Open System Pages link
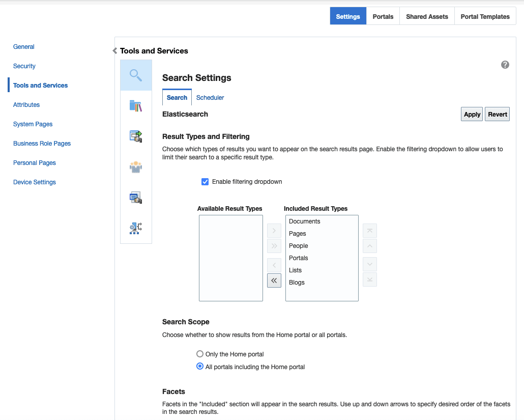Viewport: 524px width, 420px height. coord(33,124)
